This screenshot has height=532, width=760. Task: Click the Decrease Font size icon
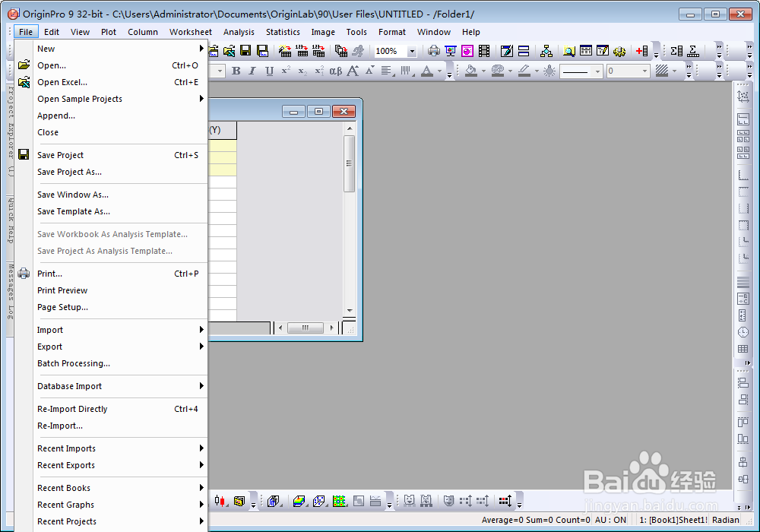click(x=370, y=71)
